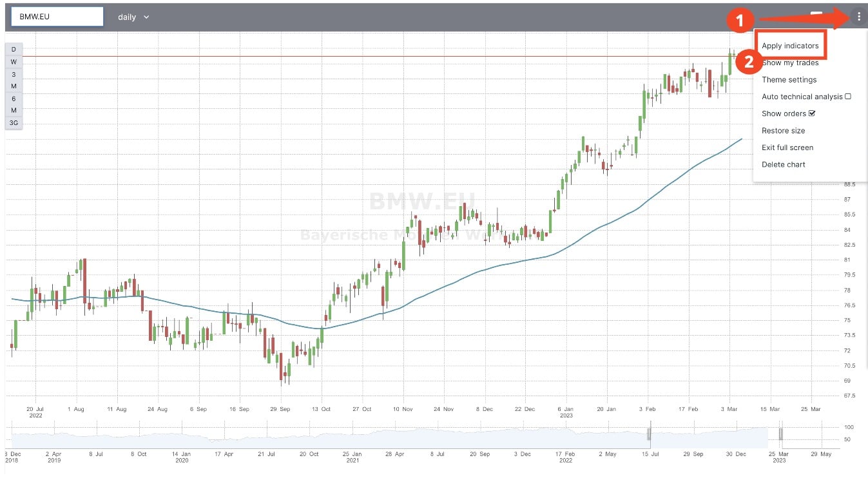The image size is (868, 478).
Task: Select Show my trades menu entry
Action: tap(790, 63)
